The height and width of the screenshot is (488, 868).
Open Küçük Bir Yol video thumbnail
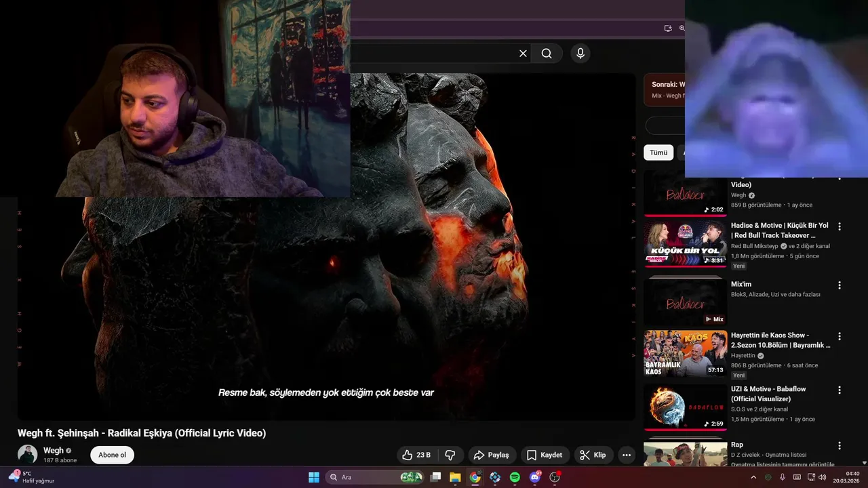[685, 244]
